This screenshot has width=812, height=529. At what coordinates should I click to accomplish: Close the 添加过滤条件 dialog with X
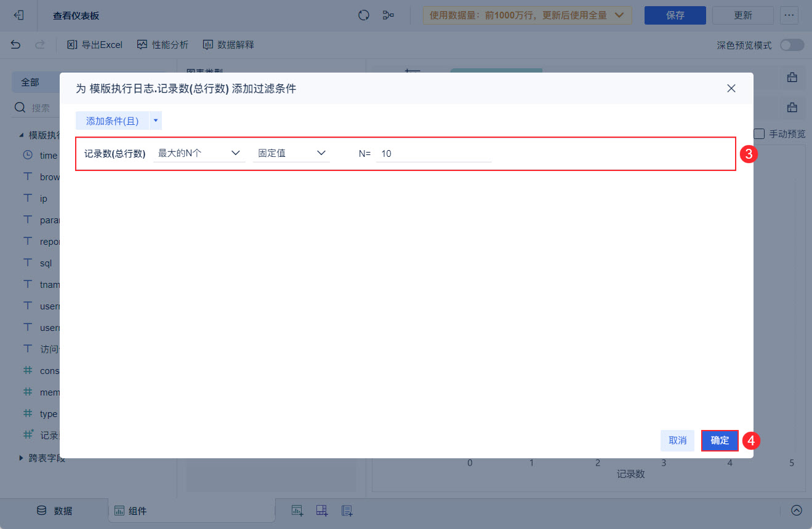(731, 89)
